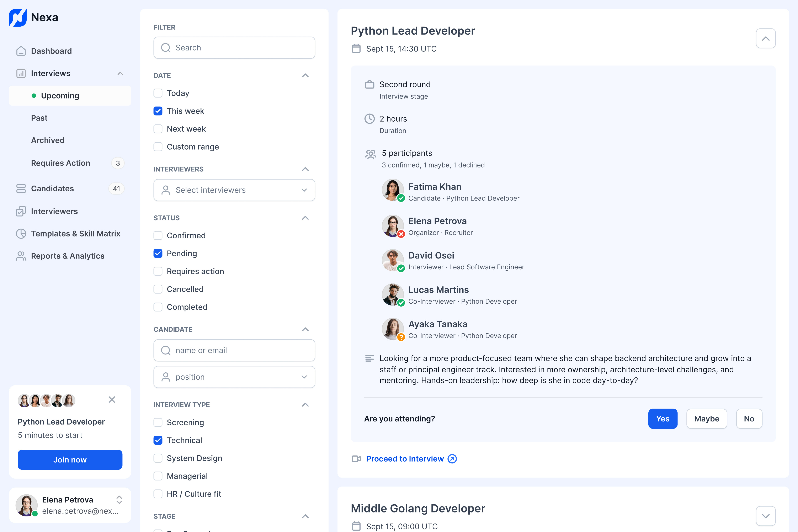
Task: Click the calendar icon beside Sept 15, 14:30 UTC
Action: pyautogui.click(x=356, y=48)
